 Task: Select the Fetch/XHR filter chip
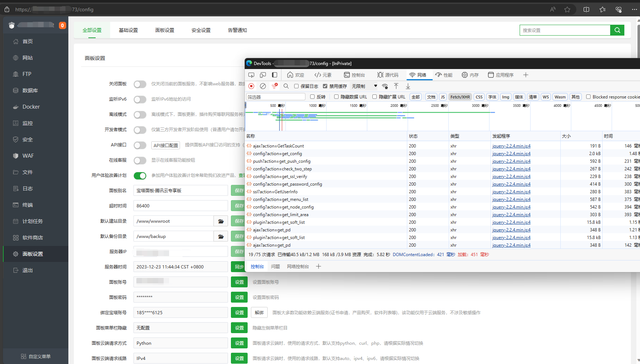pos(460,97)
